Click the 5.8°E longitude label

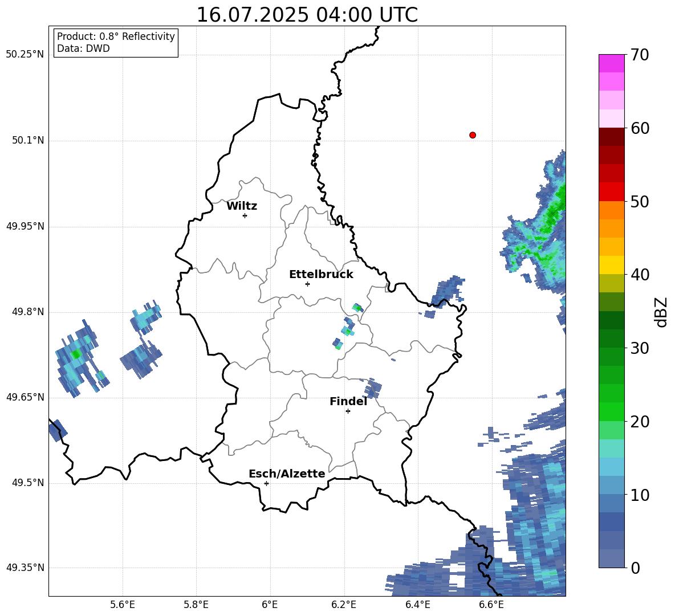196,605
